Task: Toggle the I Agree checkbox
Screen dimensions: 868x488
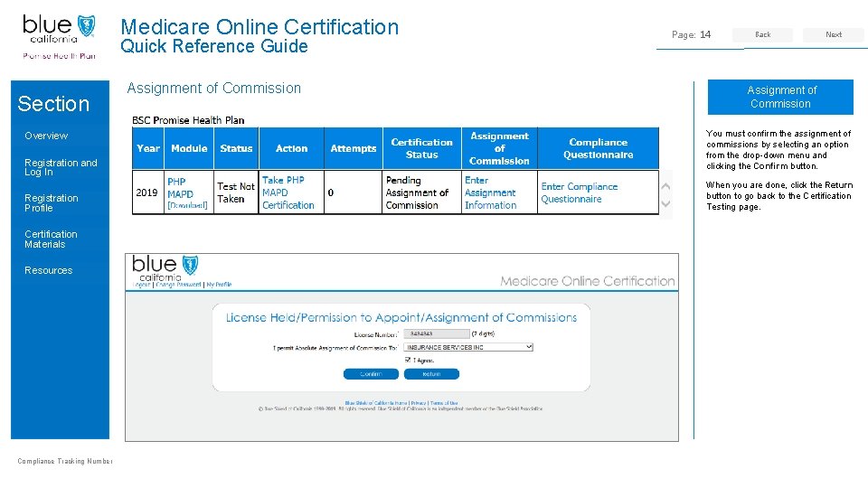Action: 408,360
